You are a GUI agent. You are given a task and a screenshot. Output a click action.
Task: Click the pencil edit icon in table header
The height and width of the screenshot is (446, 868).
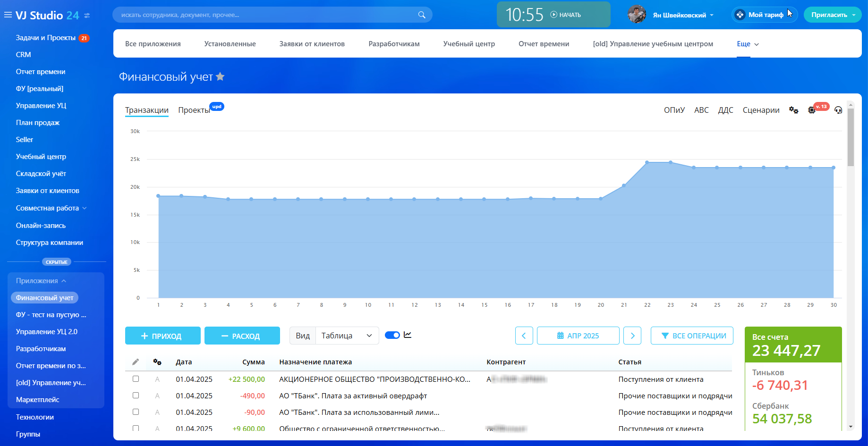[x=136, y=362]
